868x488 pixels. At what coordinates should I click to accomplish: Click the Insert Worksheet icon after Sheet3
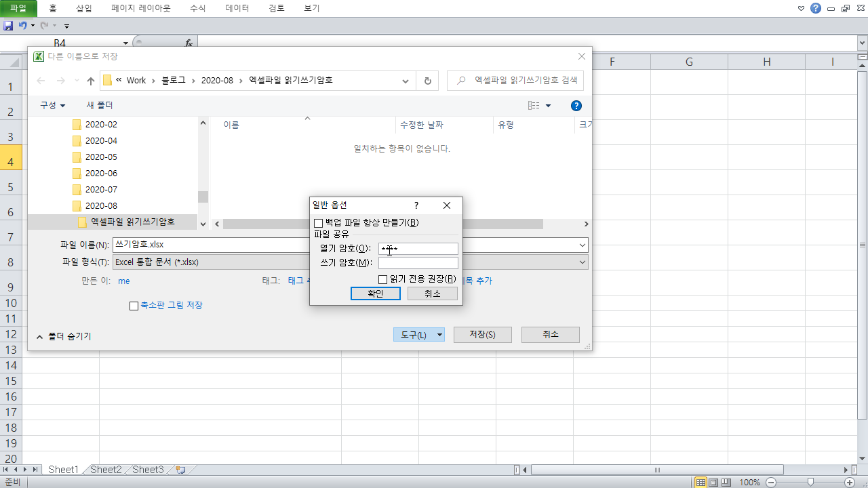coord(180,470)
